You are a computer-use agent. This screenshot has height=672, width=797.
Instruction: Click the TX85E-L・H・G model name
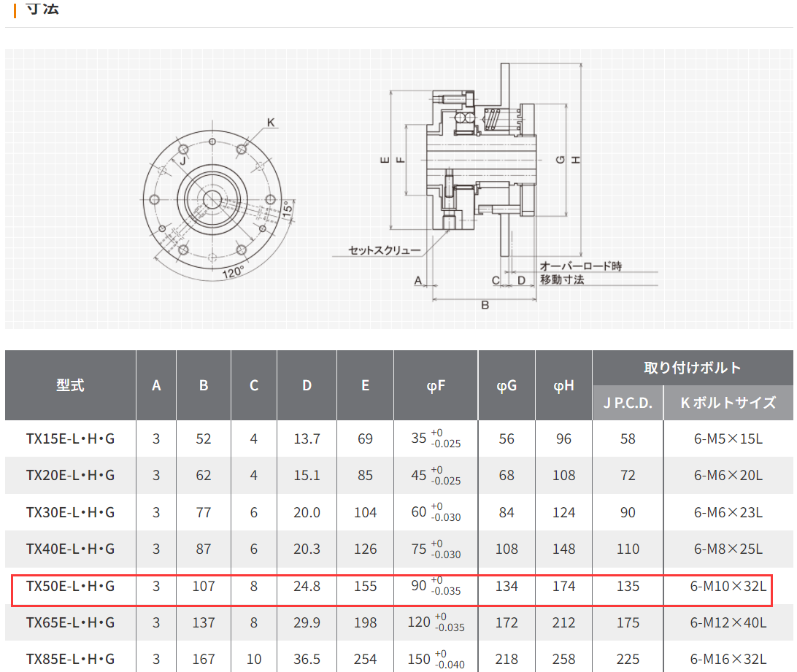(70, 659)
